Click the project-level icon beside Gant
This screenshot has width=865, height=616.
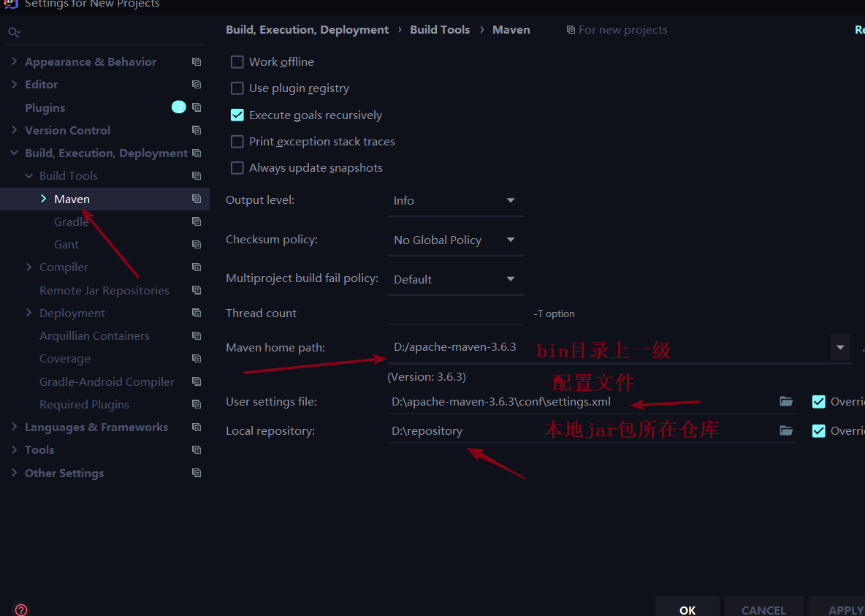[x=197, y=244]
